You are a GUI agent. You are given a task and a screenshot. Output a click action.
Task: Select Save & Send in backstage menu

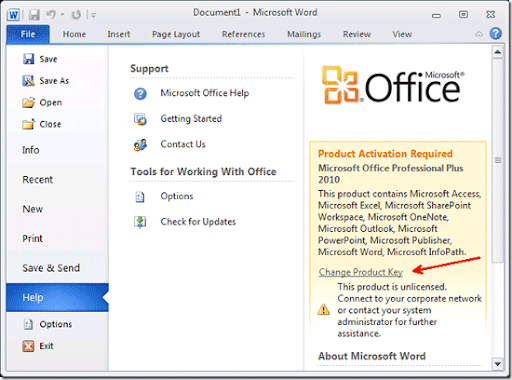pyautogui.click(x=51, y=268)
